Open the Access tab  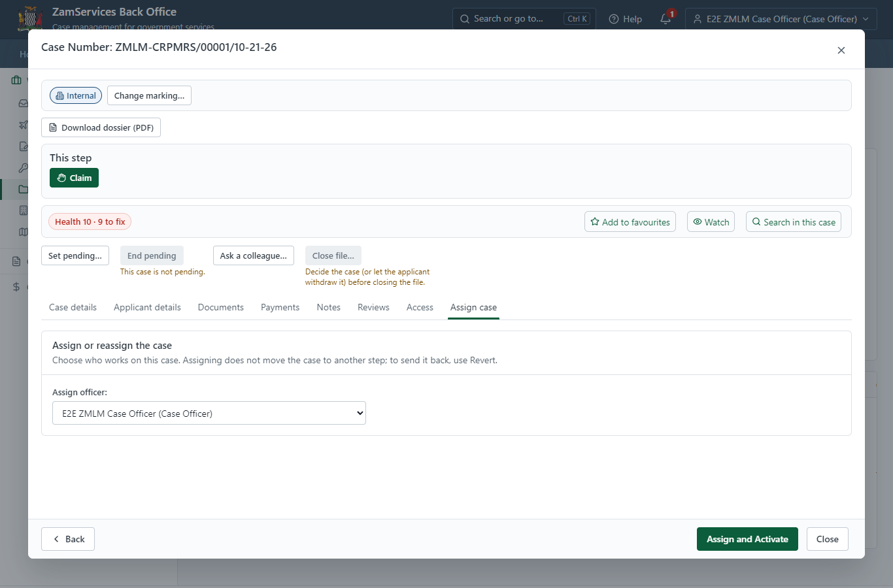pos(420,307)
